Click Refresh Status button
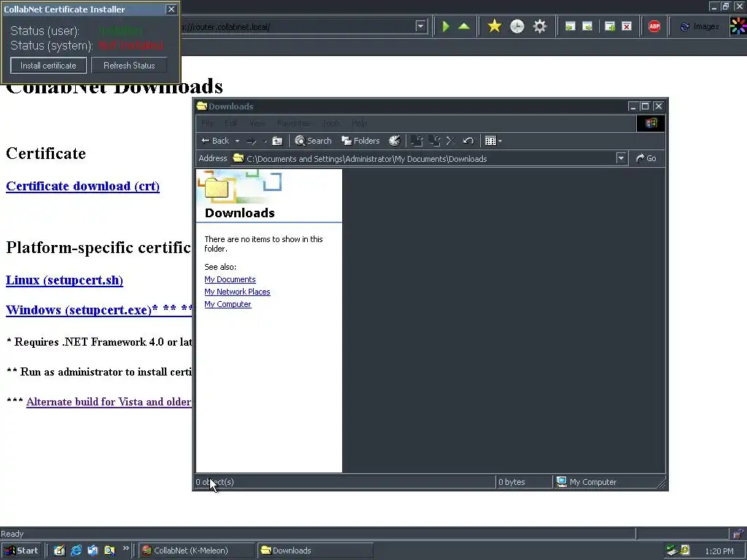The image size is (747, 560). pos(129,65)
